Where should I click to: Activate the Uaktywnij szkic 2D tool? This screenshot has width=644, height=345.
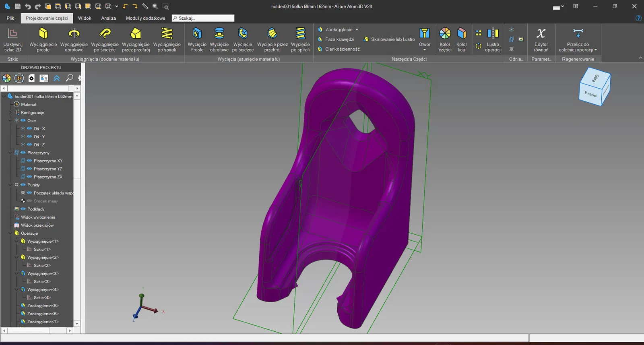[x=12, y=39]
